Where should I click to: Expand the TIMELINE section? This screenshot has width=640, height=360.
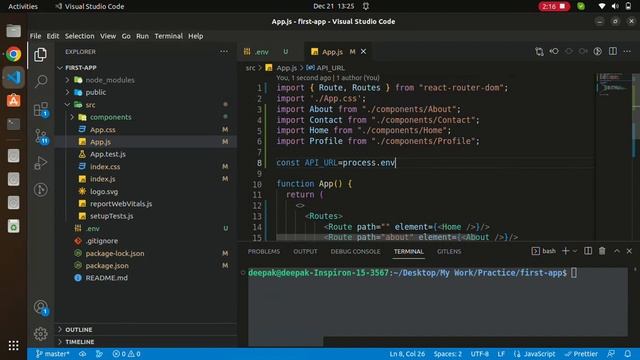point(80,342)
